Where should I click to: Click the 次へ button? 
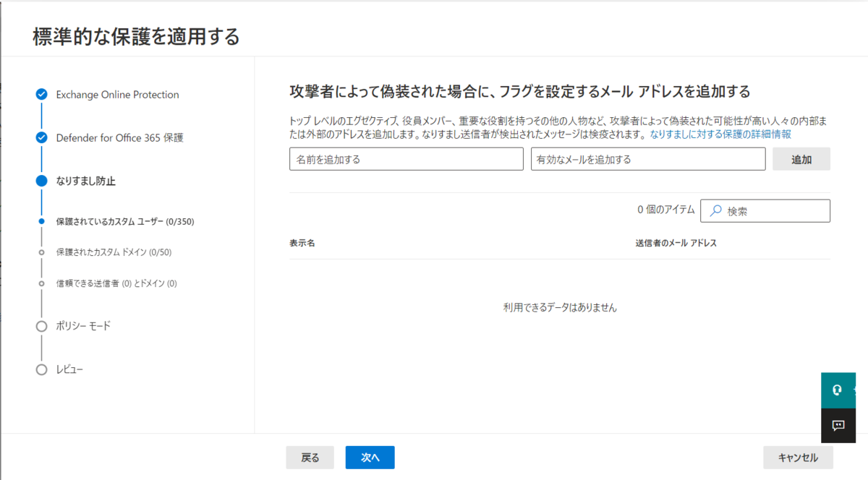tap(370, 458)
